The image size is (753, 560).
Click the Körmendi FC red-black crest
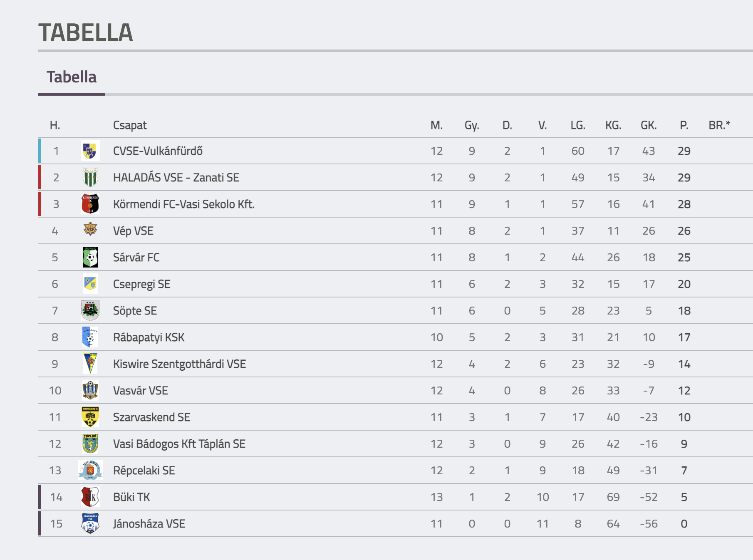tap(90, 204)
